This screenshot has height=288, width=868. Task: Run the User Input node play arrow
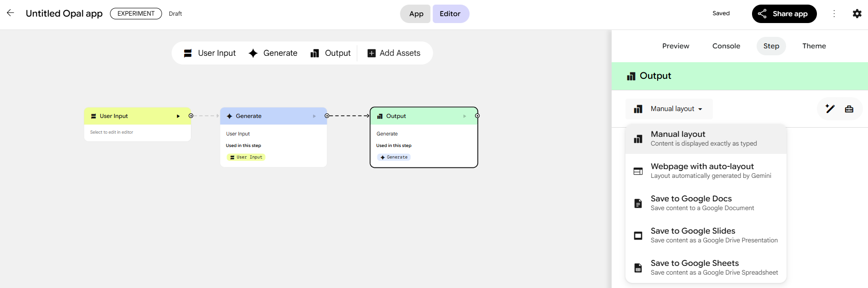[178, 116]
